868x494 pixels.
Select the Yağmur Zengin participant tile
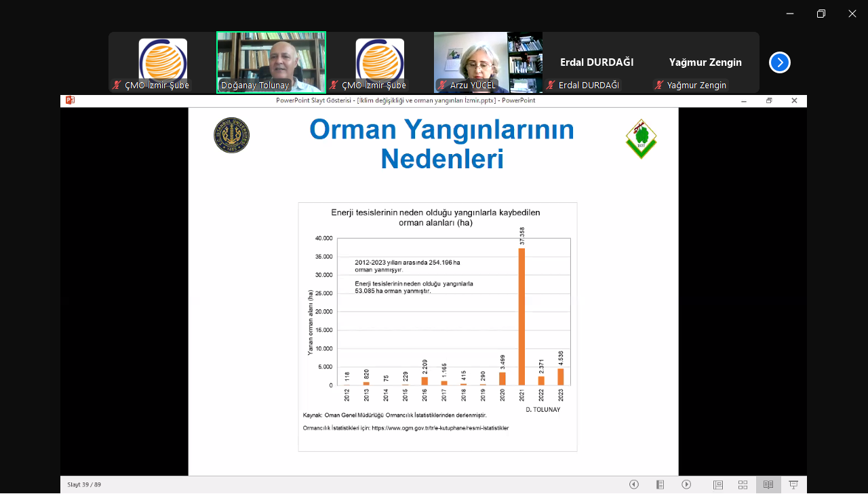705,62
